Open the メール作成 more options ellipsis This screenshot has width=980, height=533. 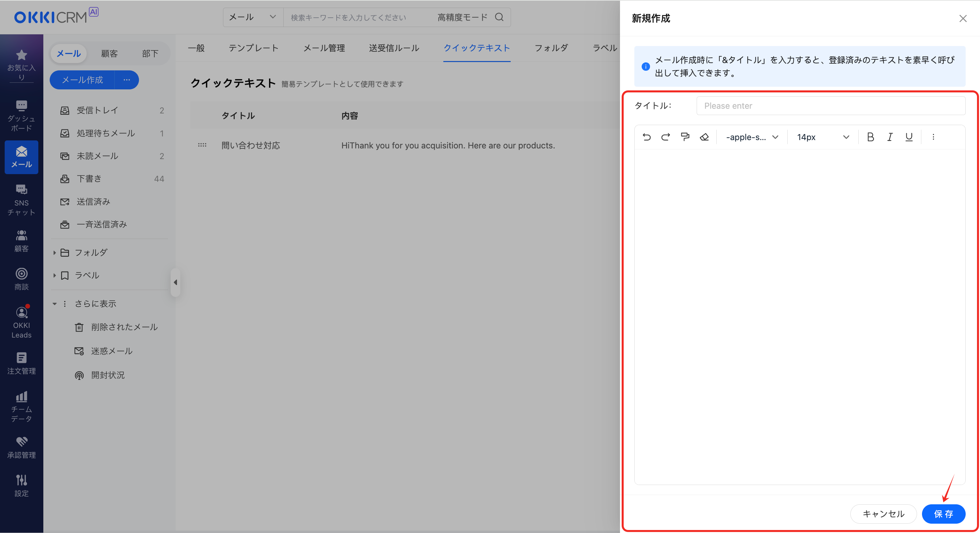[127, 80]
